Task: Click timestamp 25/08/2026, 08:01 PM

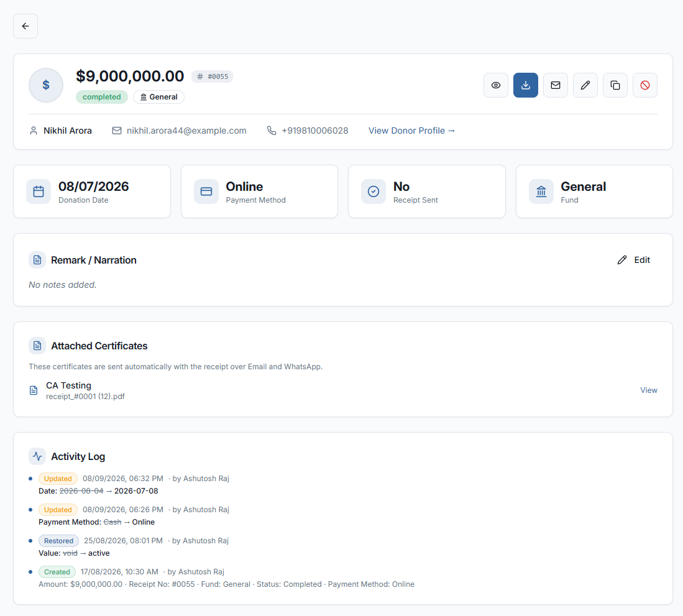Action: pos(123,541)
